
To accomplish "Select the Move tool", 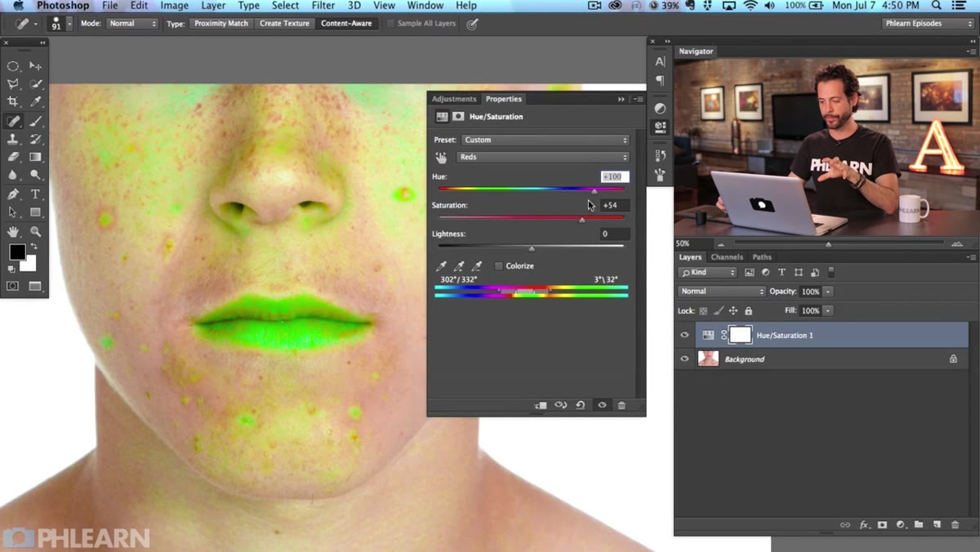I will coord(35,66).
